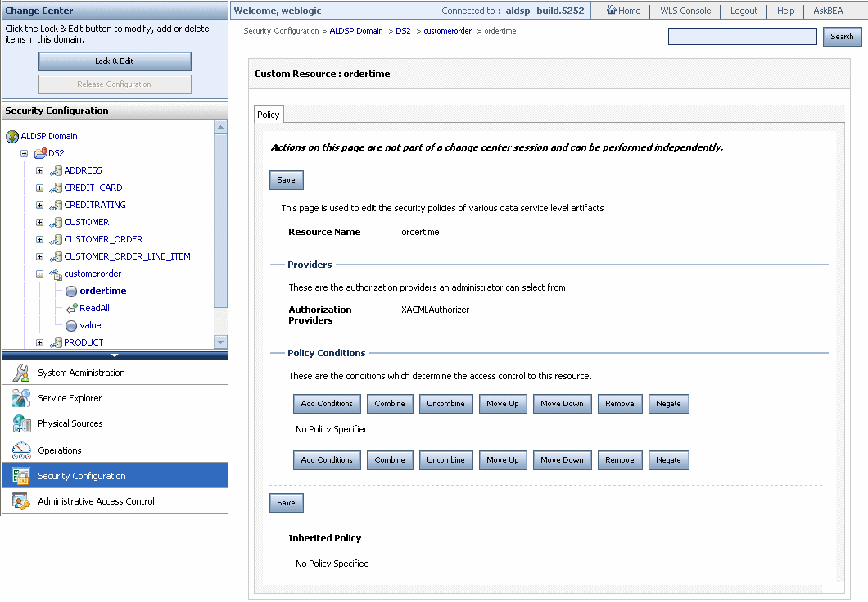Image resolution: width=868 pixels, height=602 pixels.
Task: Click the Home house icon
Action: point(611,9)
